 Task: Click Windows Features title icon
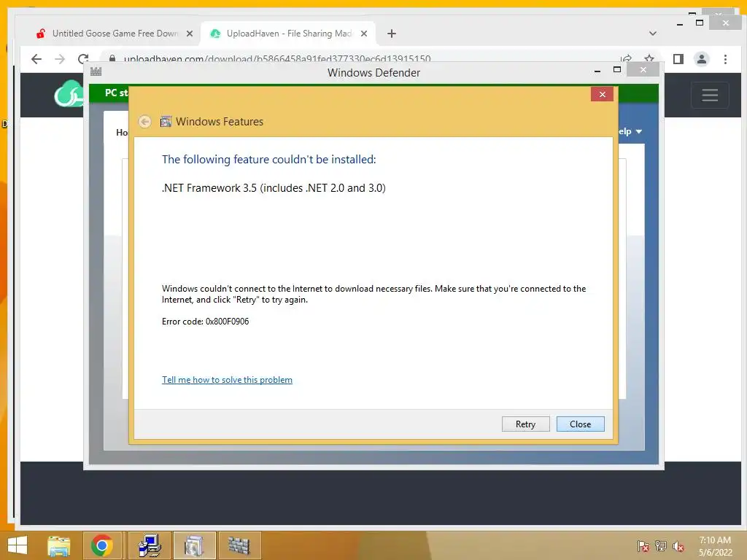166,122
